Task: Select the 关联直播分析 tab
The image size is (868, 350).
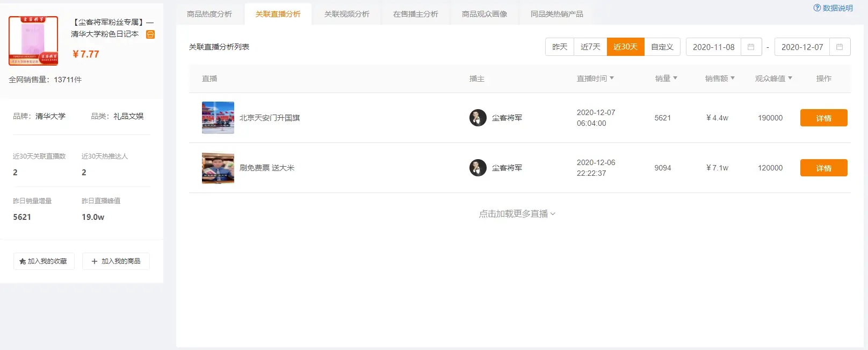Action: point(278,14)
